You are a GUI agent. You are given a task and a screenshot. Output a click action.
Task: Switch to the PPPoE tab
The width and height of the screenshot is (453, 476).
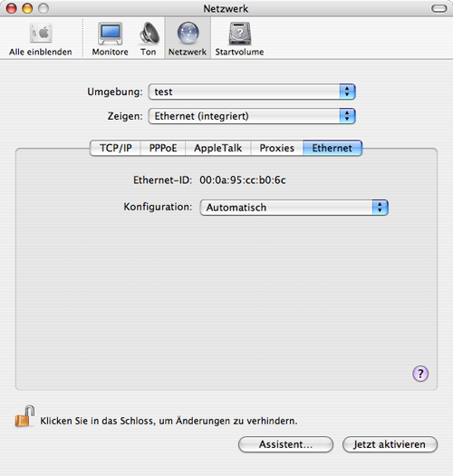[163, 148]
